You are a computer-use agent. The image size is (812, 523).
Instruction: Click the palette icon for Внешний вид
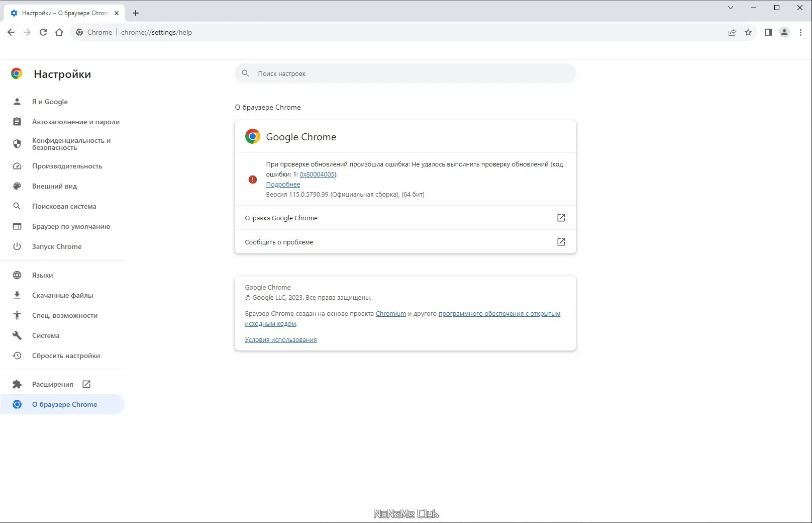click(x=17, y=186)
